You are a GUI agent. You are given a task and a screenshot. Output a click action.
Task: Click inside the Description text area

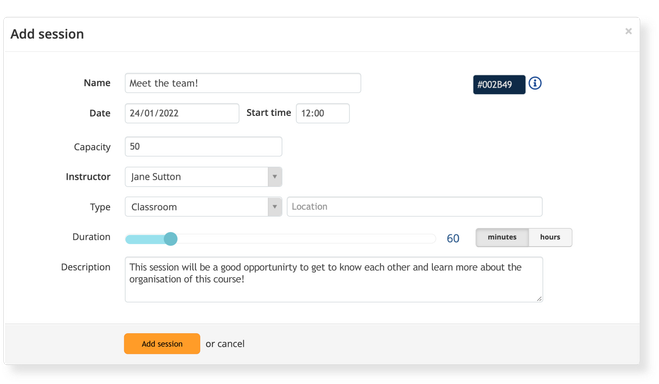click(334, 279)
